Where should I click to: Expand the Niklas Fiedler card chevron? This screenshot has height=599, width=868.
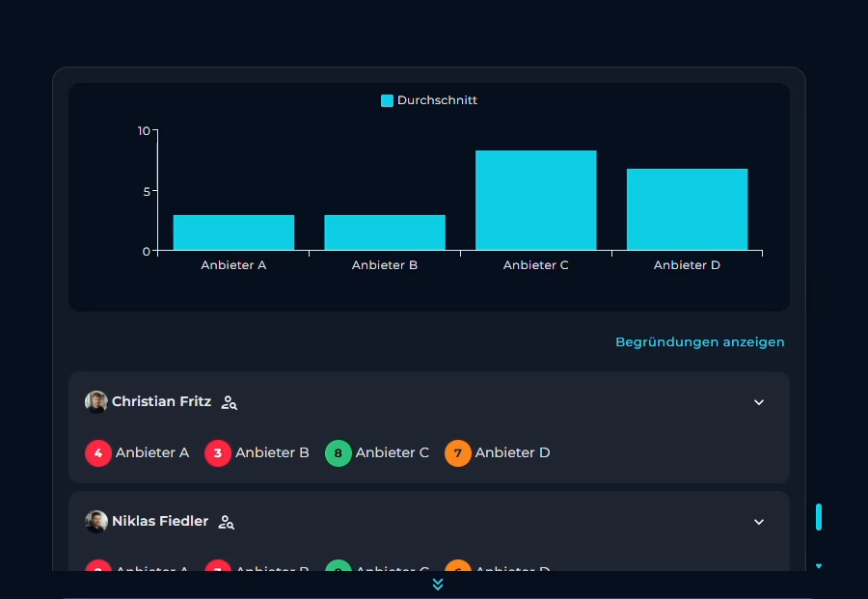tap(759, 522)
